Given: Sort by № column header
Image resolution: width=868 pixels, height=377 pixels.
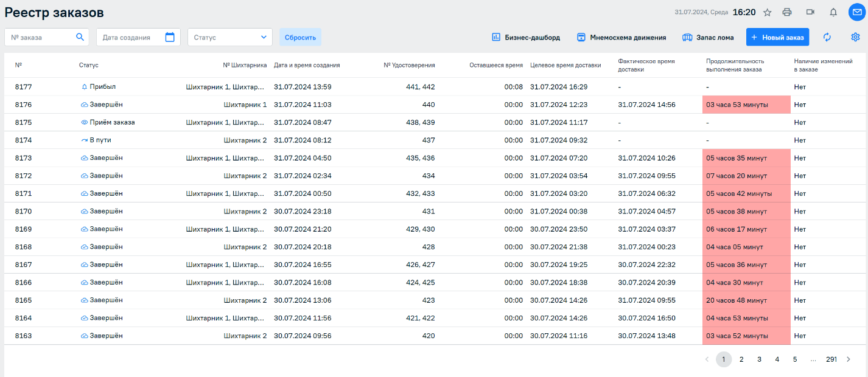Looking at the screenshot, I should click(18, 65).
